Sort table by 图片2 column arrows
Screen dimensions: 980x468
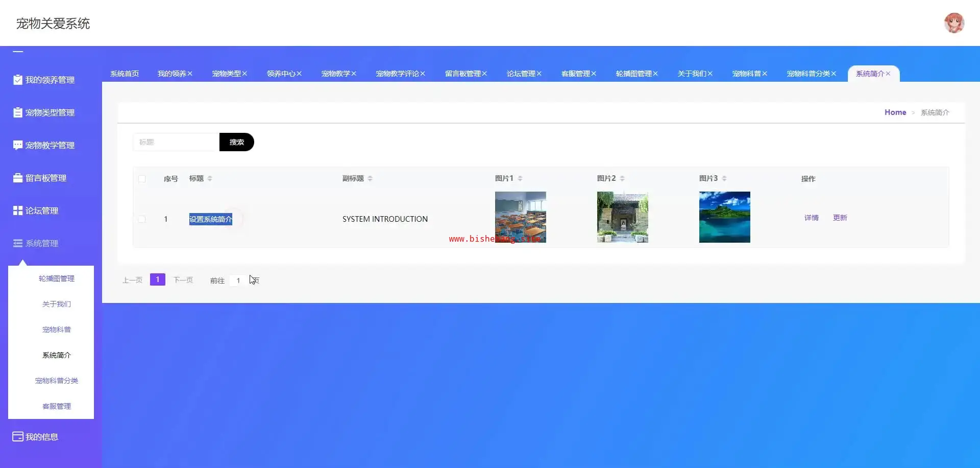622,178
